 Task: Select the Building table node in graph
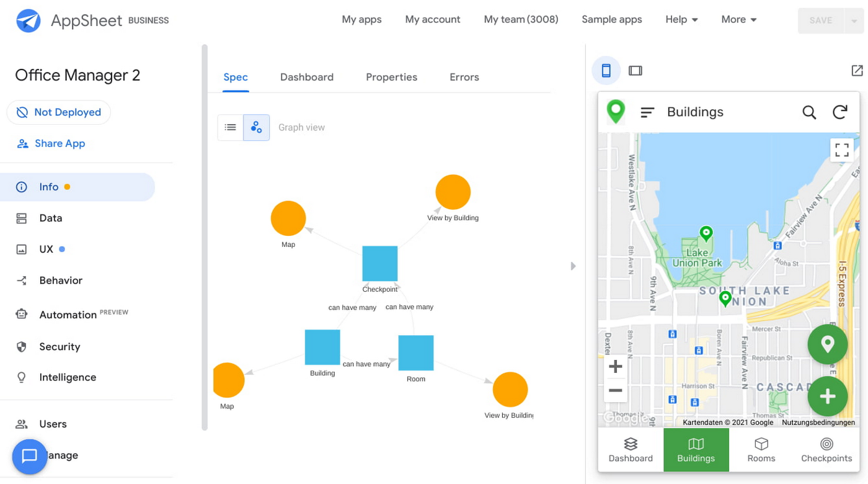[322, 347]
